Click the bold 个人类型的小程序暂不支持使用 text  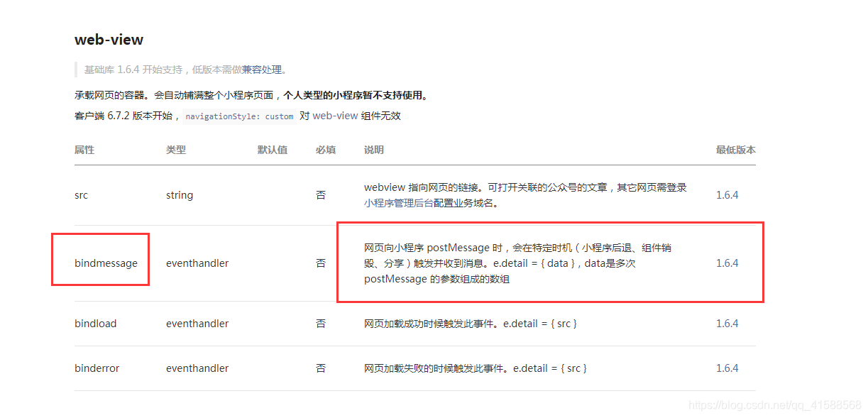tap(356, 95)
